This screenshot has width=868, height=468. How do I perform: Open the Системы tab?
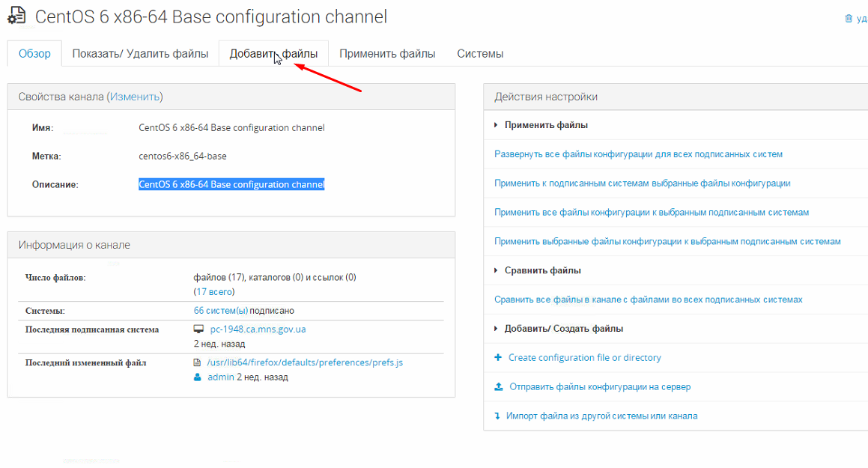point(480,54)
